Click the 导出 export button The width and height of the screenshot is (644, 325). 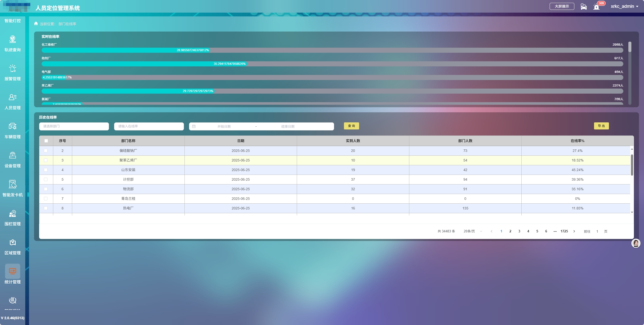click(601, 126)
